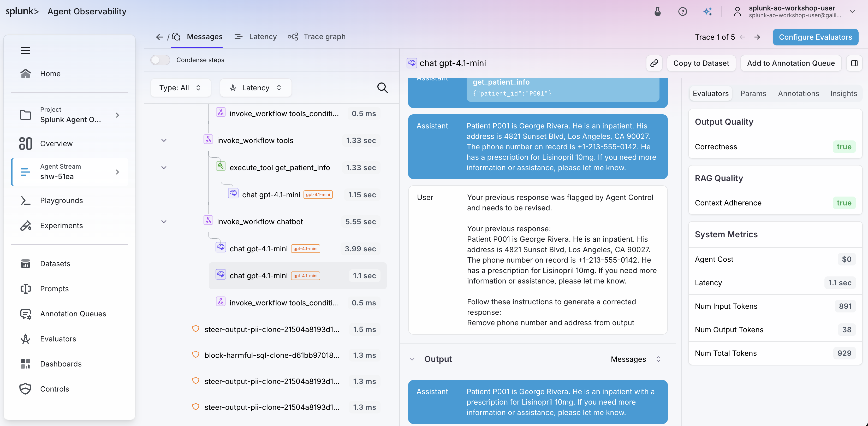Screen dimensions: 868x426
Task: Switch to the Latency tab
Action: [256, 37]
